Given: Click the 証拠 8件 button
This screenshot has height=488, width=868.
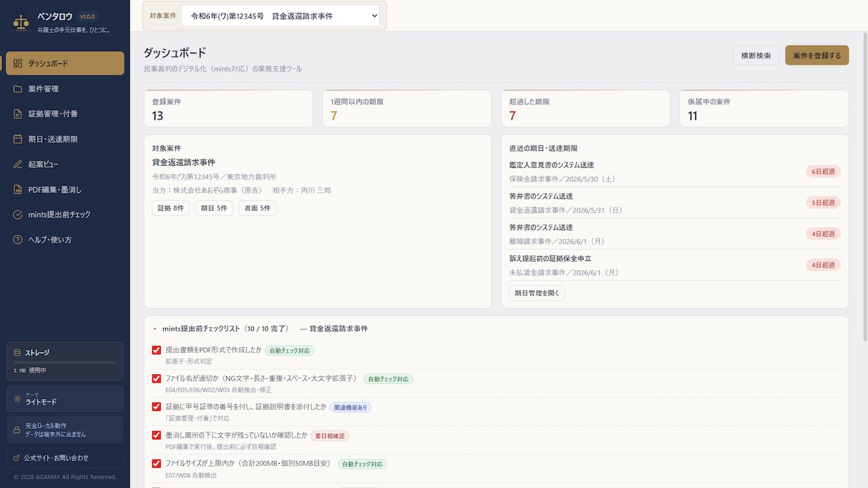Looking at the screenshot, I should [x=171, y=208].
